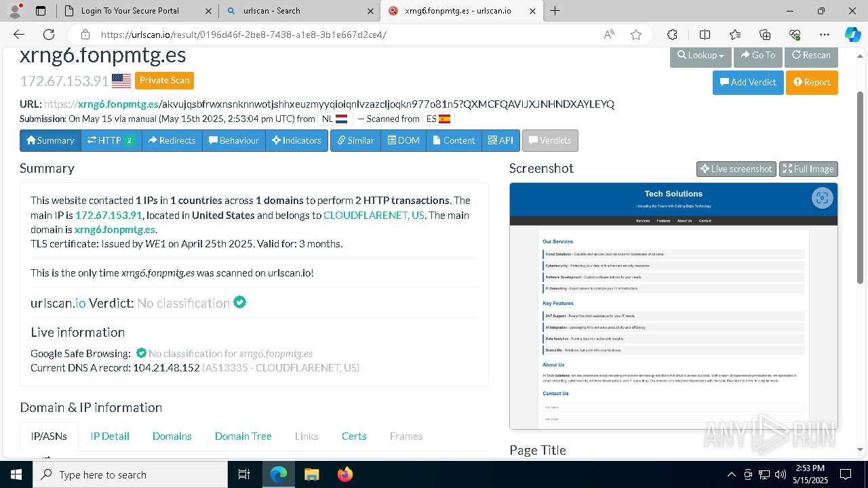Follow the 172.67.153.91 IP link

coord(108,215)
